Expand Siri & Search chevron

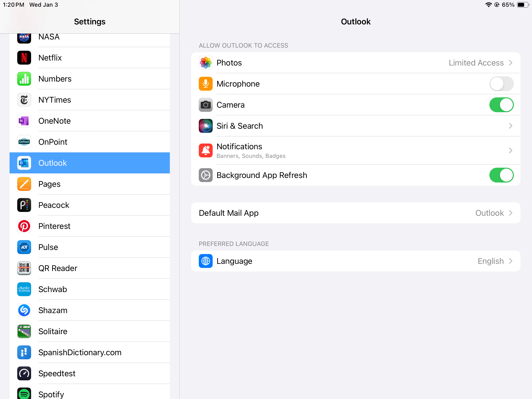point(511,126)
